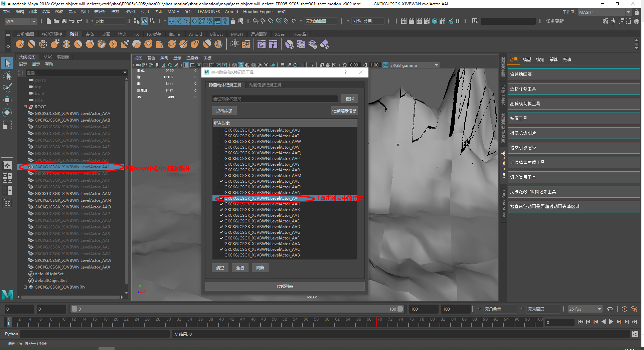Click the 全选 button in dialog
Screen dimensions: 644x350
[x=240, y=268]
